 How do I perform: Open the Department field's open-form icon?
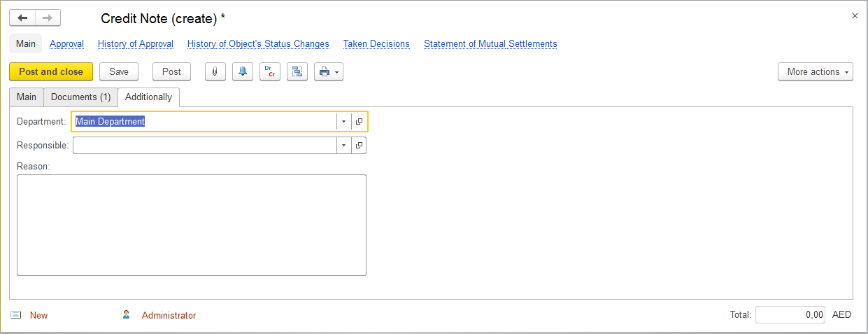pos(359,122)
